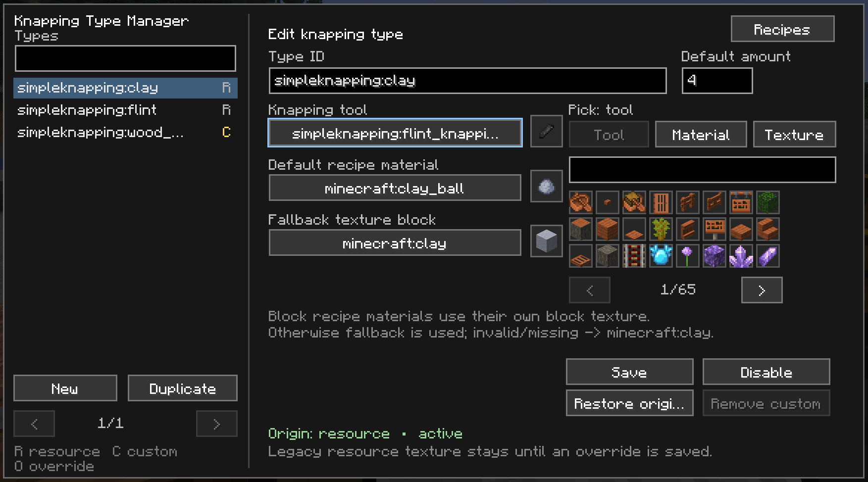868x482 pixels.
Task: Pick the amethyst cluster item
Action: click(741, 256)
